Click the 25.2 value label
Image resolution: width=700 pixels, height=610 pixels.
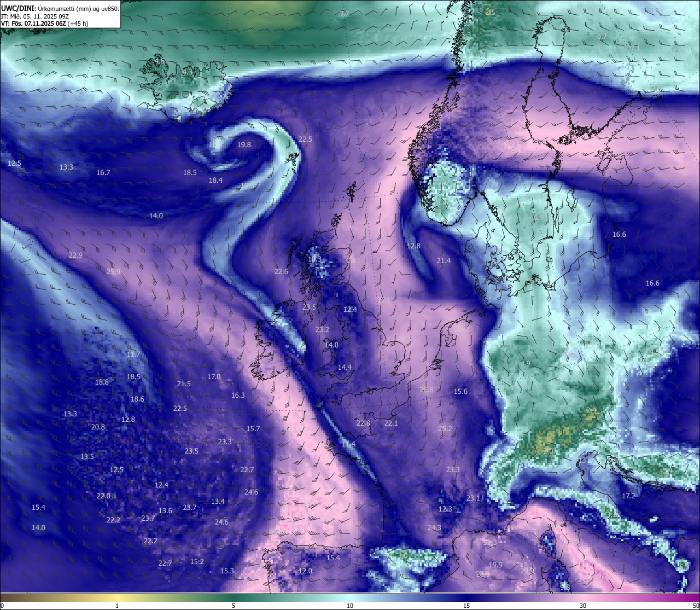click(445, 429)
